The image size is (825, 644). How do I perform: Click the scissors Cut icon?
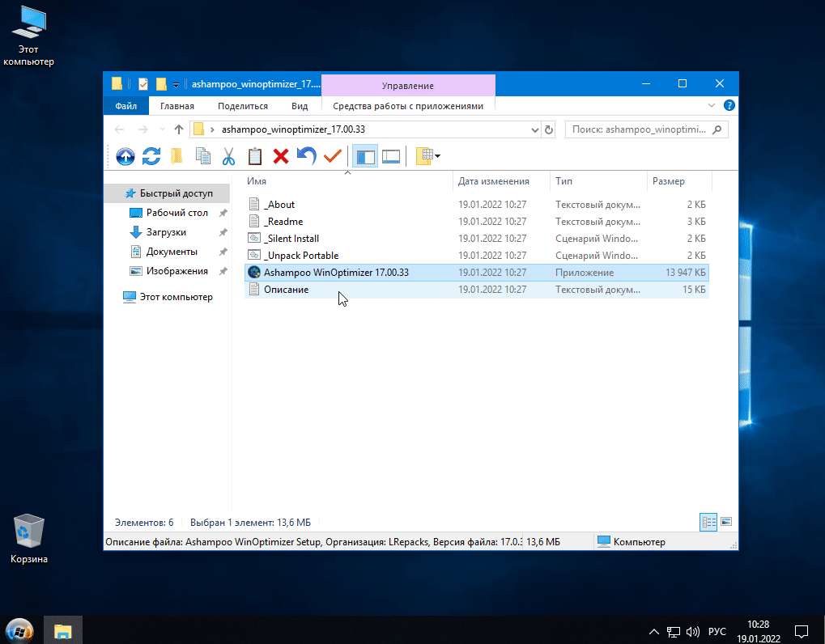(x=229, y=156)
